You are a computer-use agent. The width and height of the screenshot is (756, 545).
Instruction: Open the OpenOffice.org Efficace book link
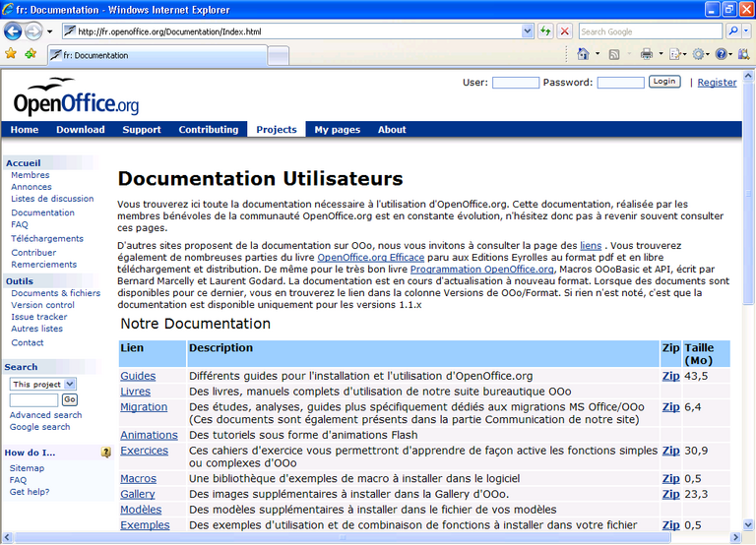point(371,258)
